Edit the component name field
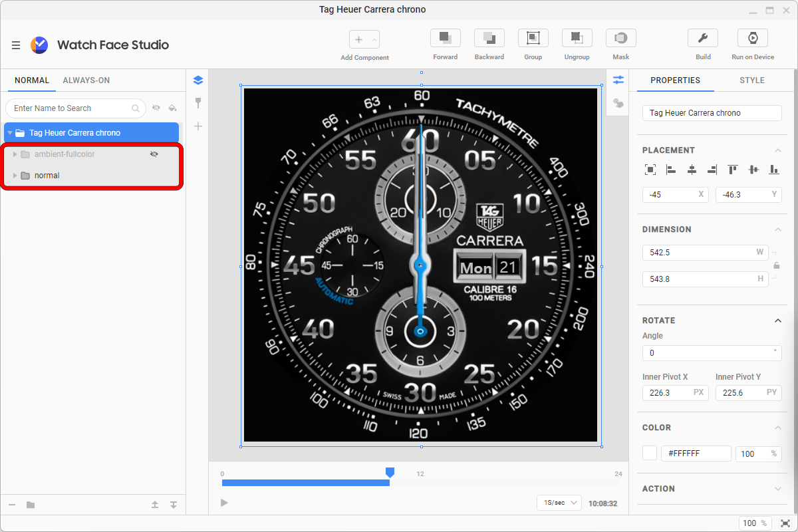798x532 pixels. 712,113
